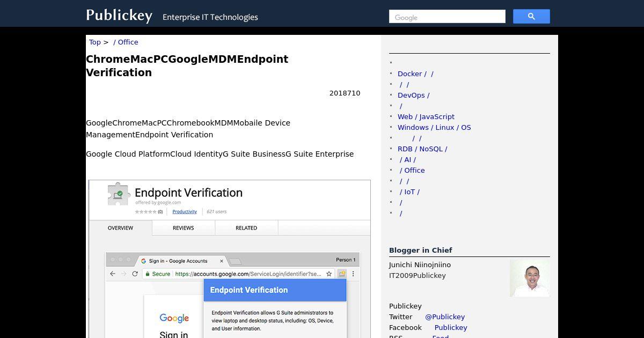Open the IoT category link
Viewport: 644px width, 338px height.
[409, 192]
